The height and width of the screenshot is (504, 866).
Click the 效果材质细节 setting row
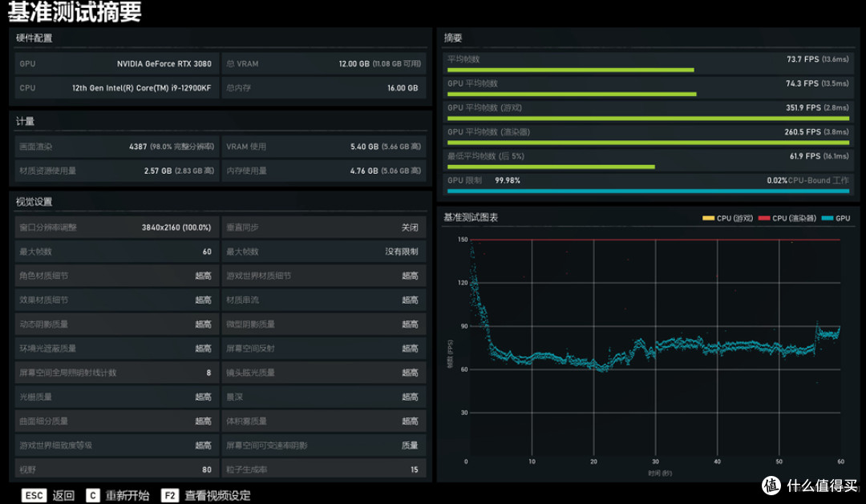(116, 300)
